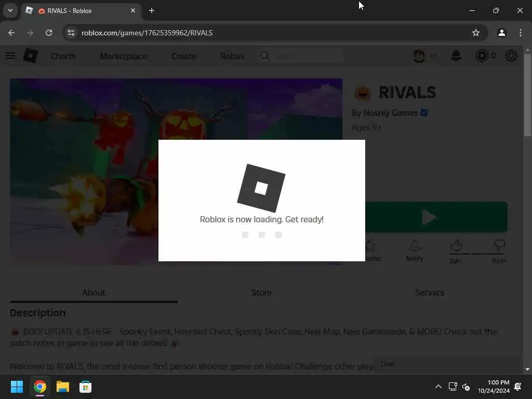The image size is (532, 399).
Task: Click the thumbs down dislike icon
Action: 499,245
